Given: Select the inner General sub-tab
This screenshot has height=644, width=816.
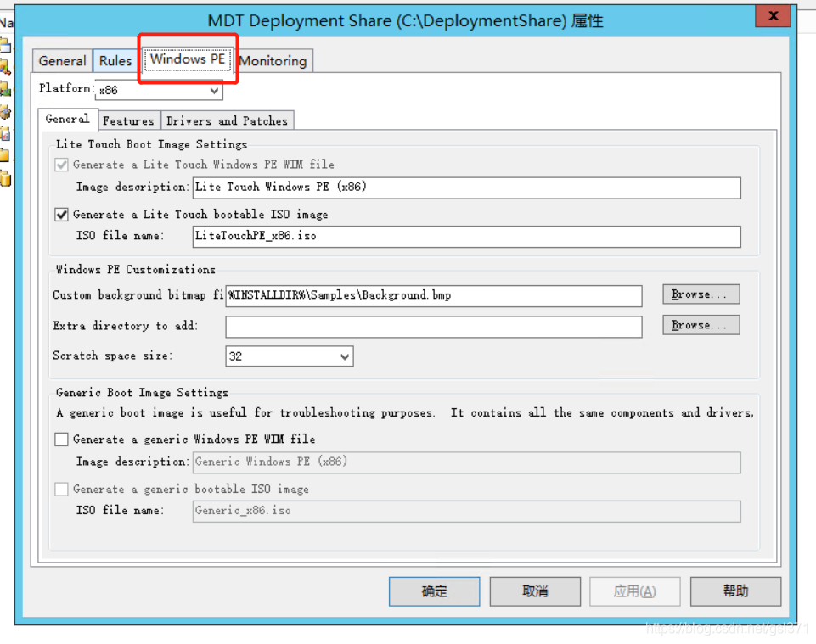Looking at the screenshot, I should click(x=68, y=119).
